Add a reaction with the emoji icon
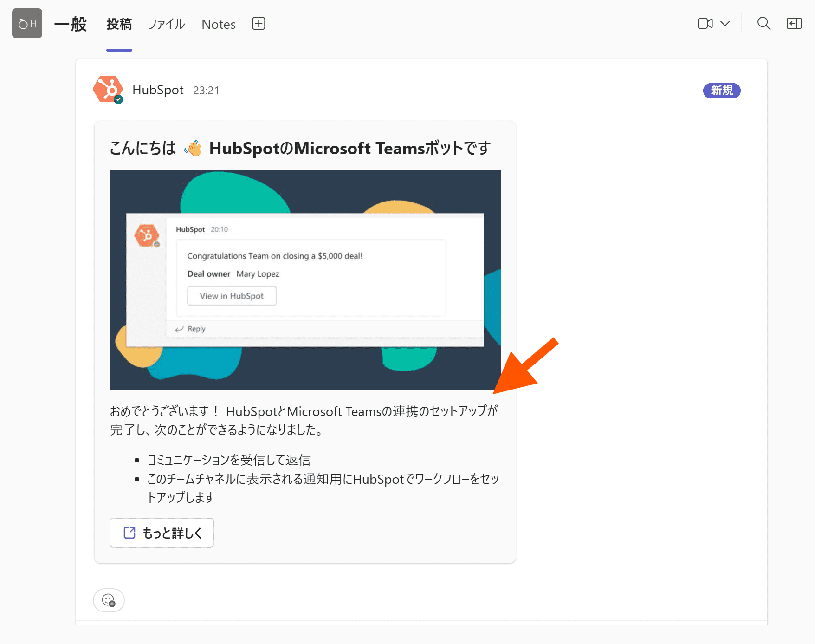 coord(109,600)
